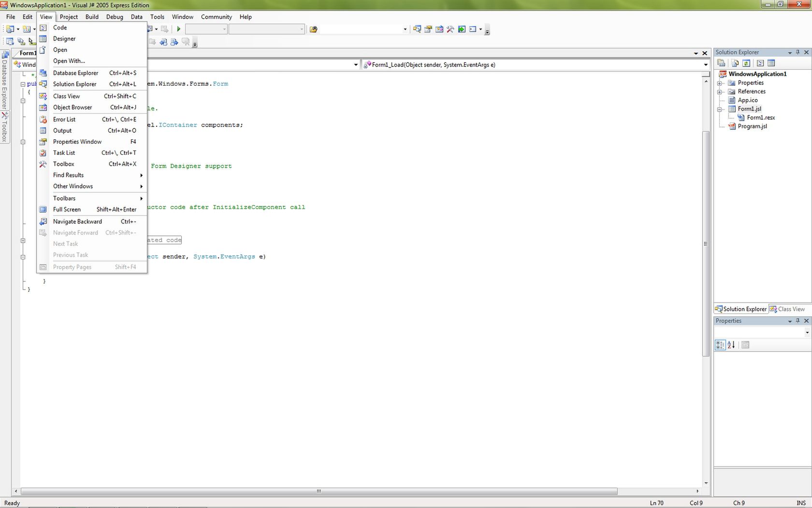Expand the Toolbars submenu
The height and width of the screenshot is (508, 812).
tap(92, 198)
